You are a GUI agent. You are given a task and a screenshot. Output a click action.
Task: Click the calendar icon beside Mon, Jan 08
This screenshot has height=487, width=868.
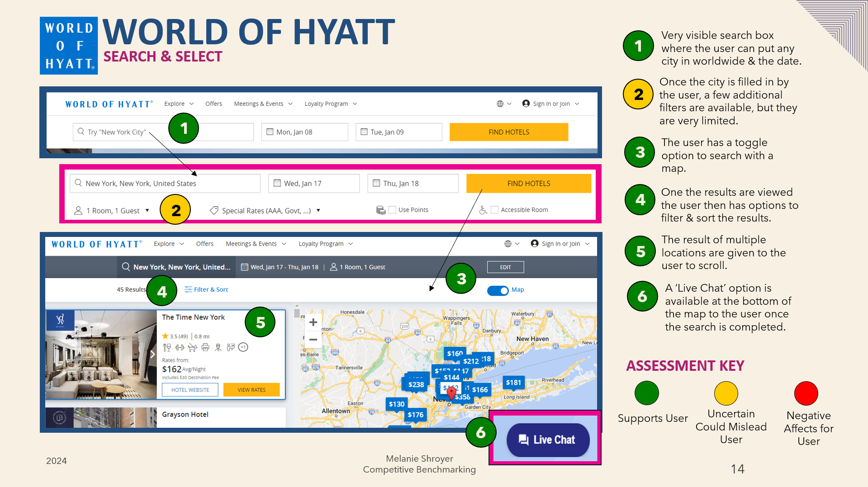(270, 132)
